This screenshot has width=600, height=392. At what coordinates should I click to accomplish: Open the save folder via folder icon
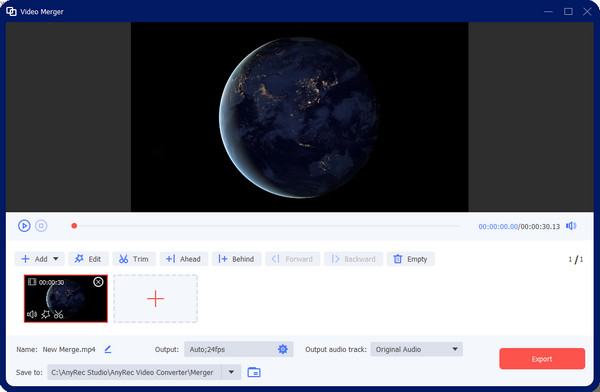point(254,372)
